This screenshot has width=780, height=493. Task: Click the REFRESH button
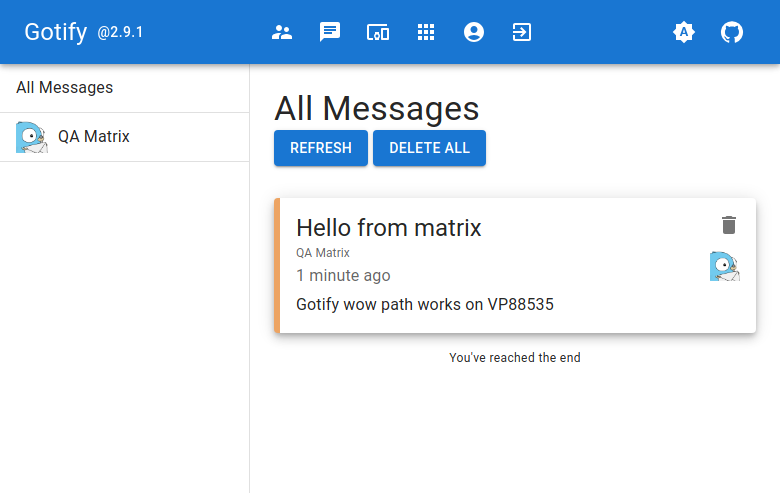click(x=321, y=148)
